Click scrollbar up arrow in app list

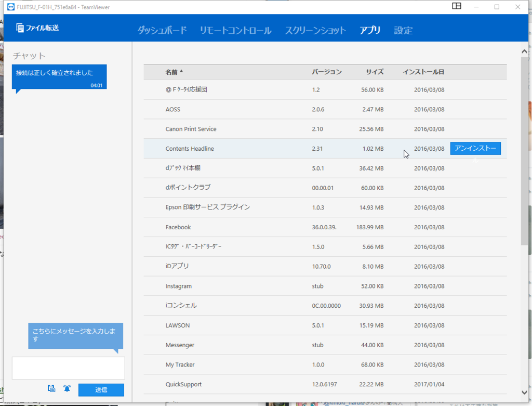(524, 51)
